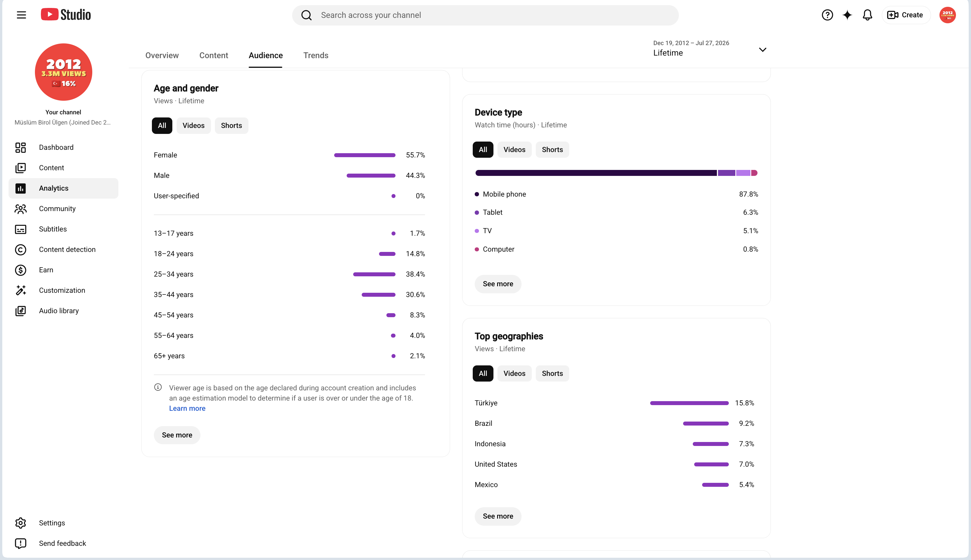The height and width of the screenshot is (560, 971).
Task: Click the Female gender row label
Action: click(166, 155)
